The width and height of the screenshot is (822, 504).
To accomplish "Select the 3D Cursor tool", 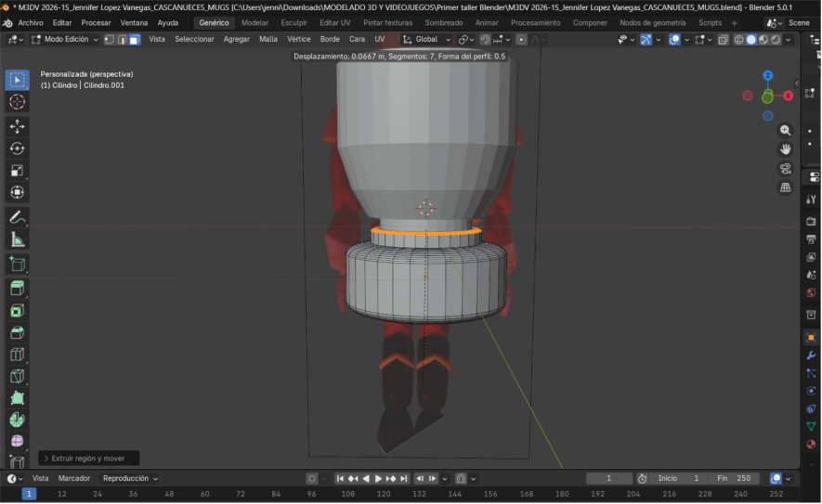I will point(17,102).
